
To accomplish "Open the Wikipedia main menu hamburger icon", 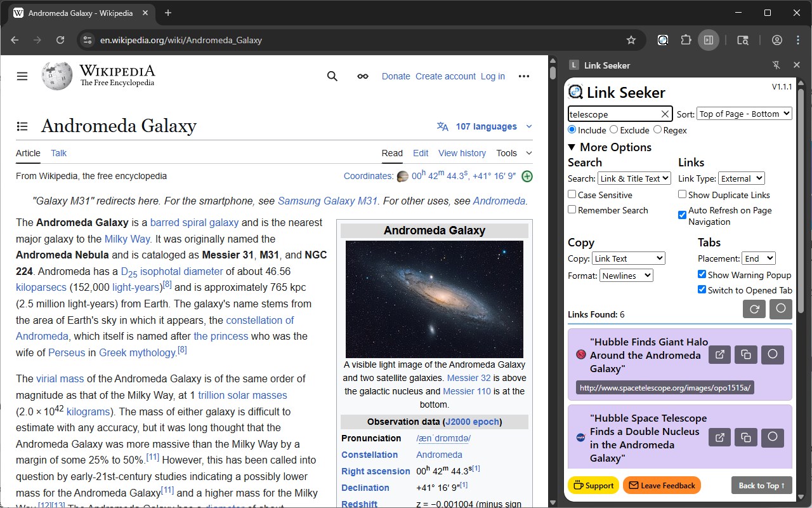I will [22, 76].
